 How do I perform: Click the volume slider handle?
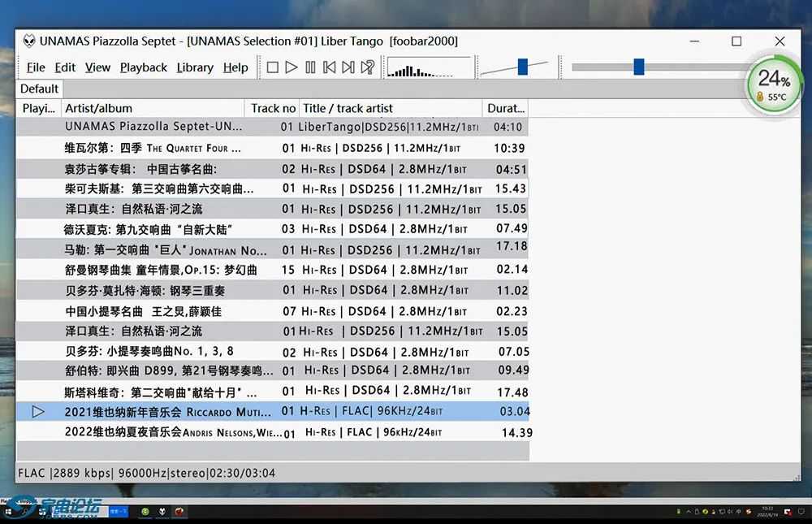click(x=522, y=67)
